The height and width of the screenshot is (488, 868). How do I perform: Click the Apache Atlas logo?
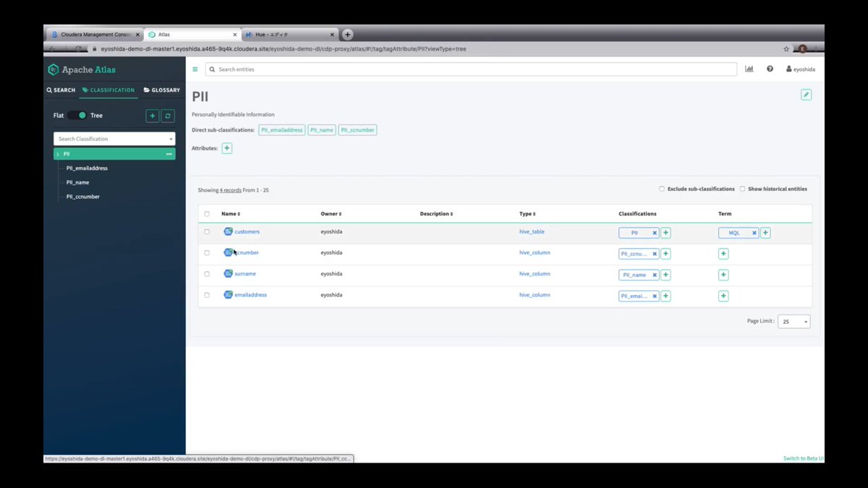[81, 69]
